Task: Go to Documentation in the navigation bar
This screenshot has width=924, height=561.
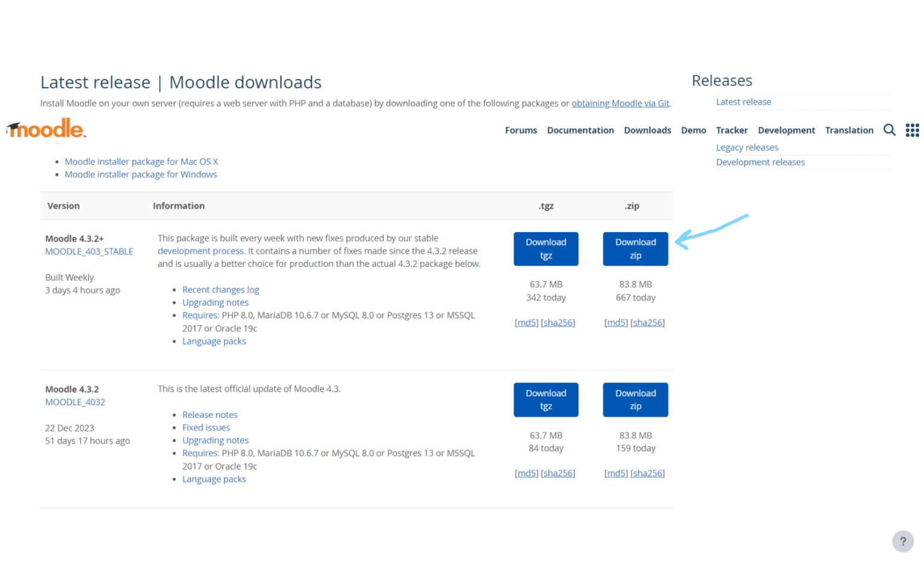Action: (580, 130)
